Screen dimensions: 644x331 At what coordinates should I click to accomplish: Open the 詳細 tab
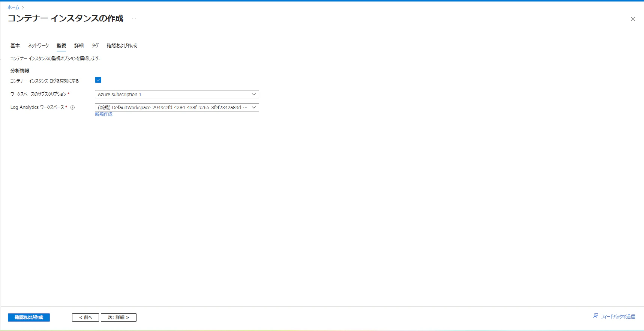click(79, 45)
